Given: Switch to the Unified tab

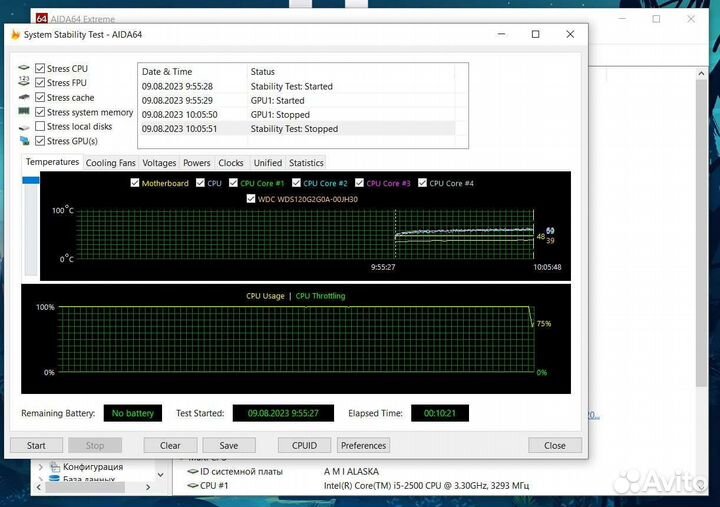Looking at the screenshot, I should 268,163.
